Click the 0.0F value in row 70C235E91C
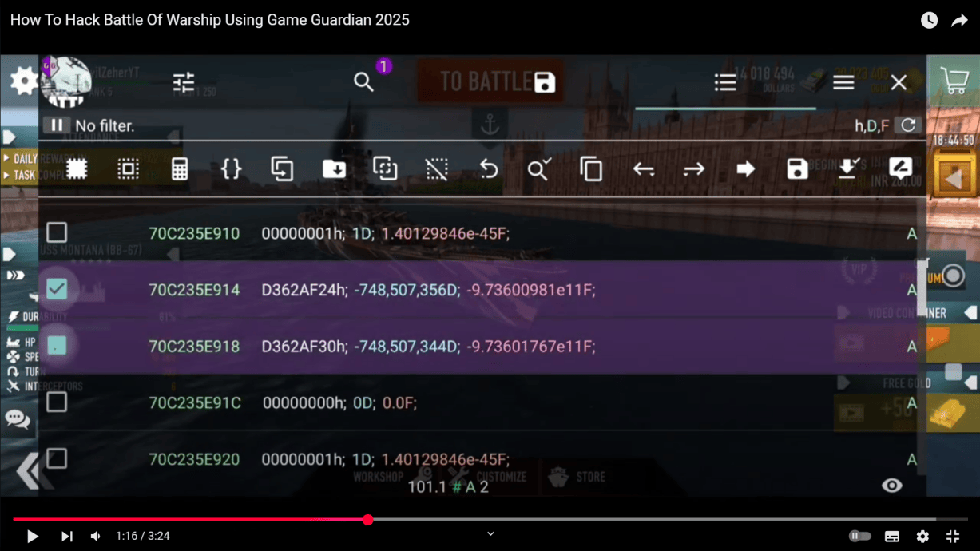Screen dimensions: 980x551 (x=399, y=403)
